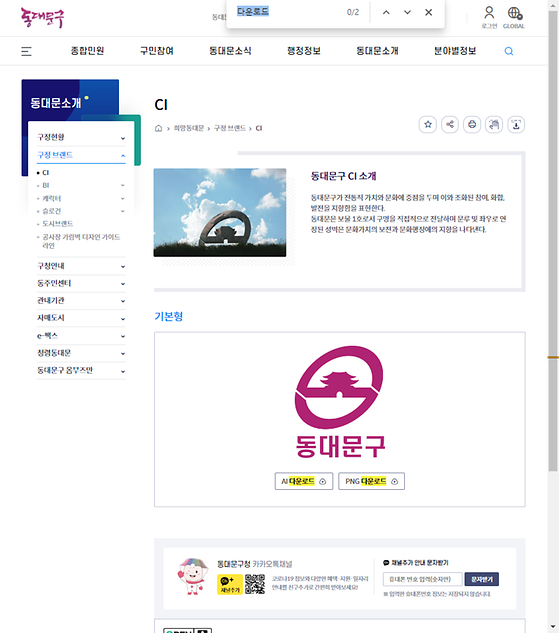Print the page with printer icon
The height and width of the screenshot is (633, 559).
click(x=472, y=124)
